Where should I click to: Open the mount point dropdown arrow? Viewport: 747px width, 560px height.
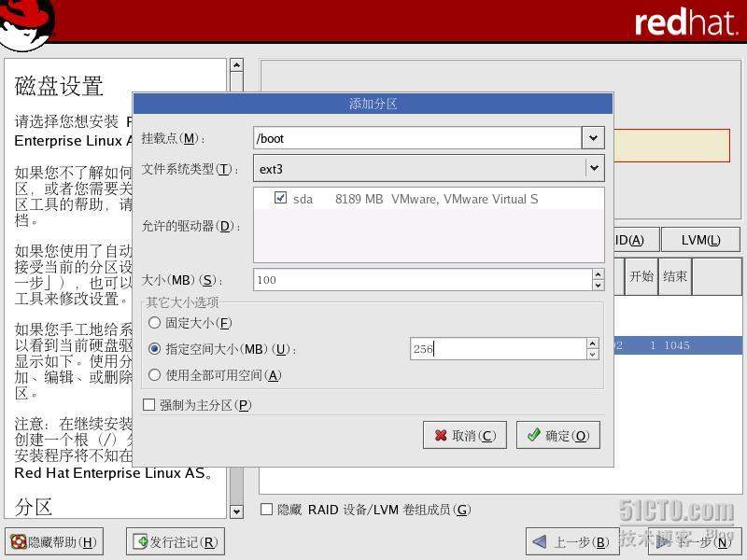[x=593, y=138]
